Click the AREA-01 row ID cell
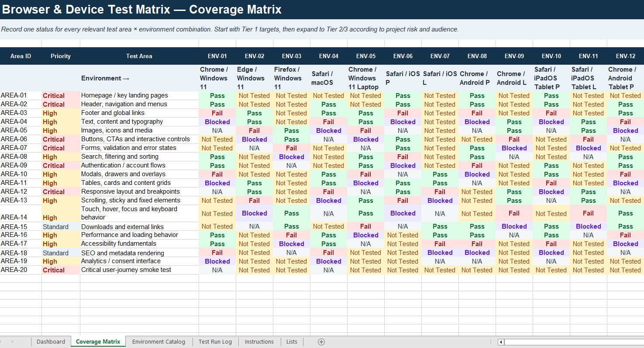 (21, 95)
